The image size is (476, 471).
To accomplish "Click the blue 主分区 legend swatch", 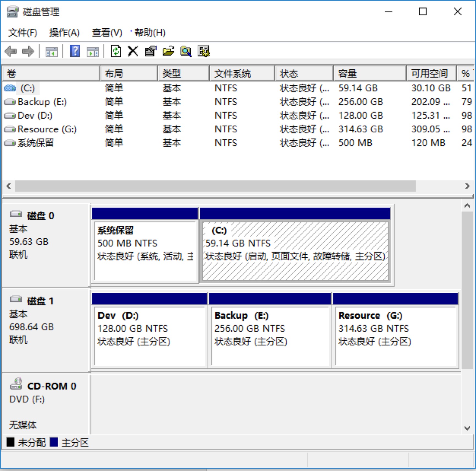I will pos(54,442).
